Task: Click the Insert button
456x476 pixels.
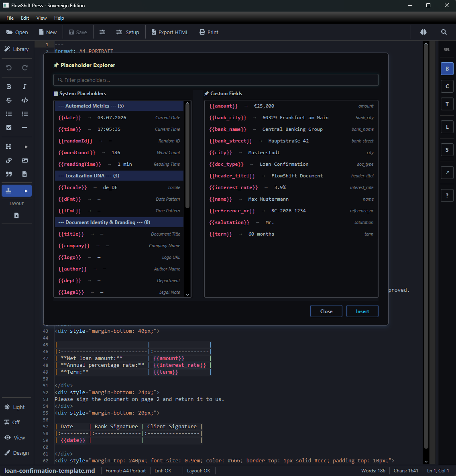Action: pyautogui.click(x=362, y=311)
